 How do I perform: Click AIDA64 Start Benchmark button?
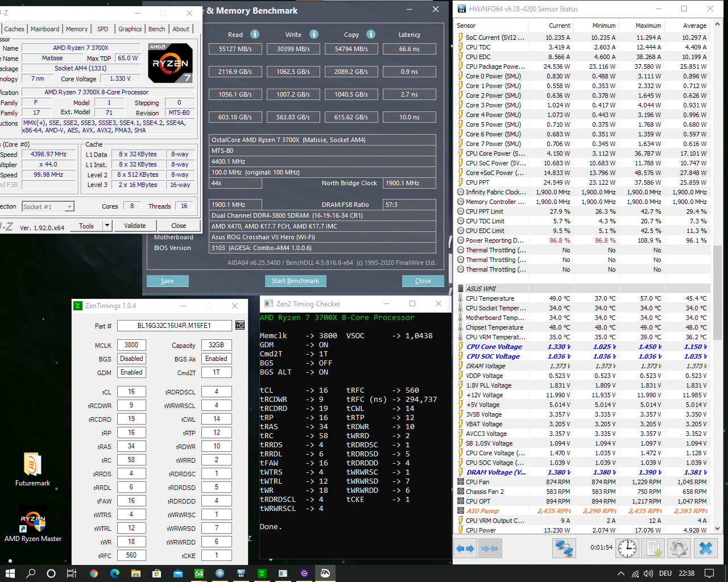[x=295, y=281]
